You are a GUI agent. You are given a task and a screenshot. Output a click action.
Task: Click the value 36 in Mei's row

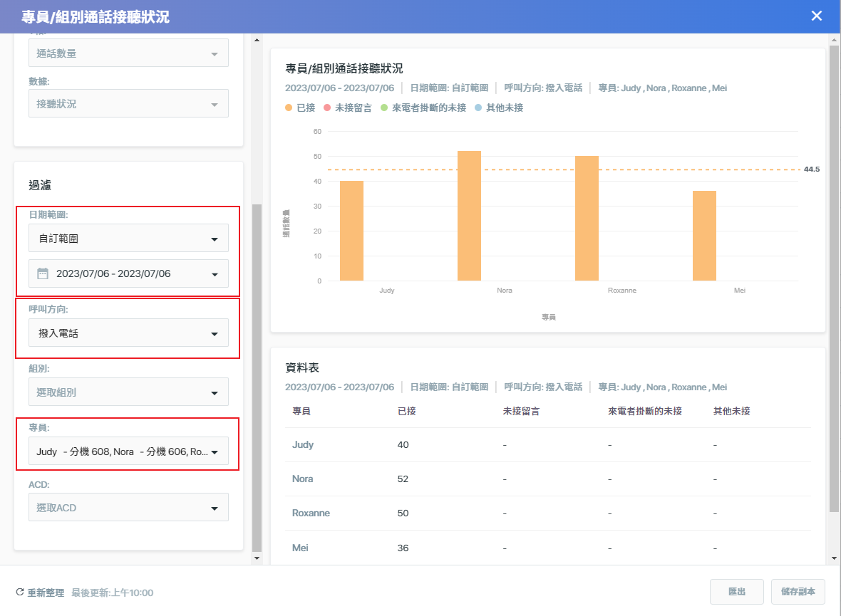click(403, 548)
